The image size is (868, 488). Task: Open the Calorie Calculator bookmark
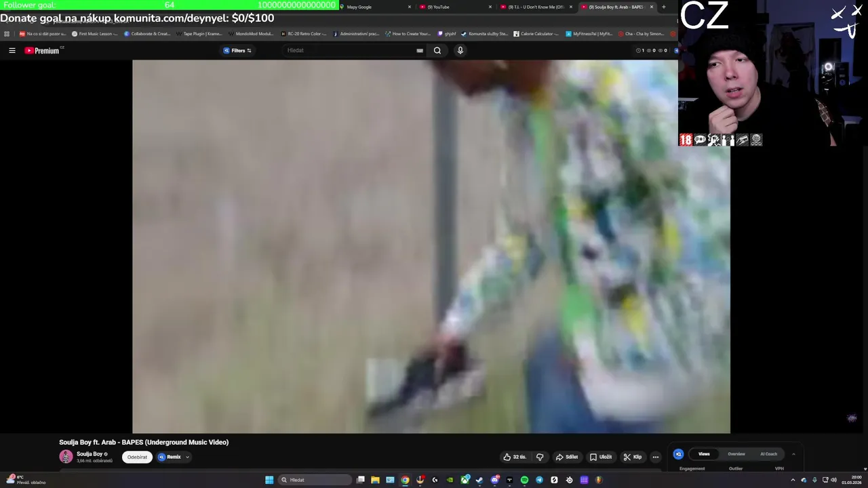click(536, 33)
